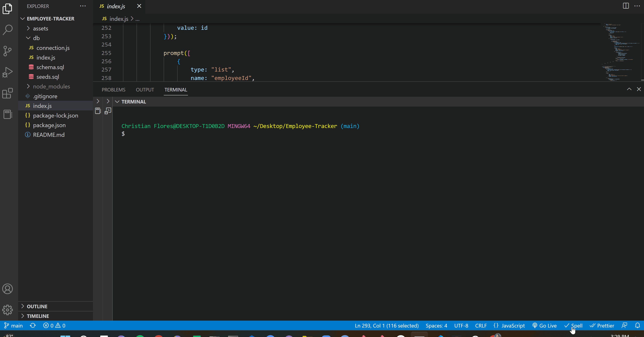
Task: Open the Run and Debug view icon
Action: click(x=7, y=72)
